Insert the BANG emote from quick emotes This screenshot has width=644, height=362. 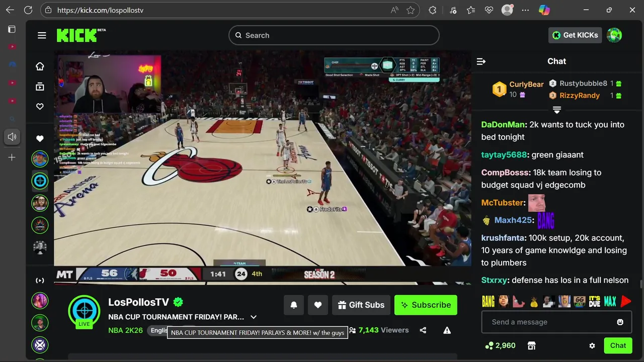coord(488,302)
